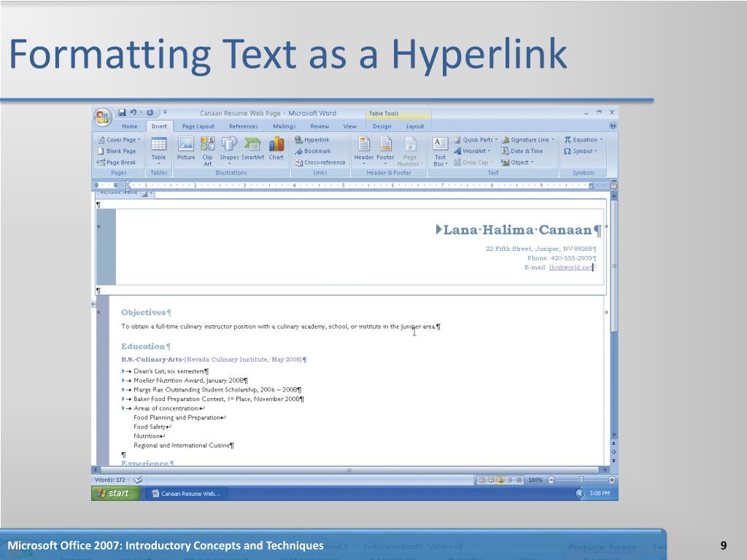Open the Equation gallery
The image size is (747, 560).
pos(584,139)
